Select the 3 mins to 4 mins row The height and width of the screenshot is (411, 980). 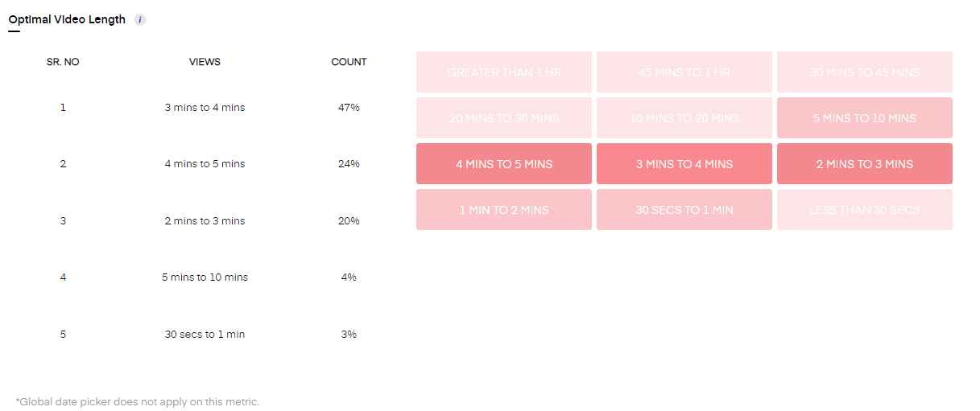pos(205,108)
